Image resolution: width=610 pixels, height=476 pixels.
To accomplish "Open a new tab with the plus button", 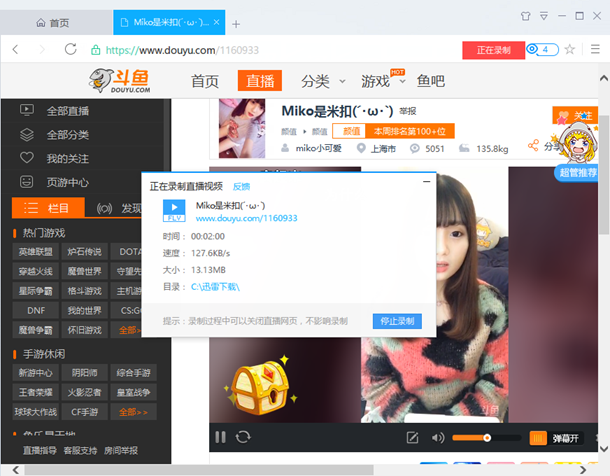I will click(x=236, y=24).
